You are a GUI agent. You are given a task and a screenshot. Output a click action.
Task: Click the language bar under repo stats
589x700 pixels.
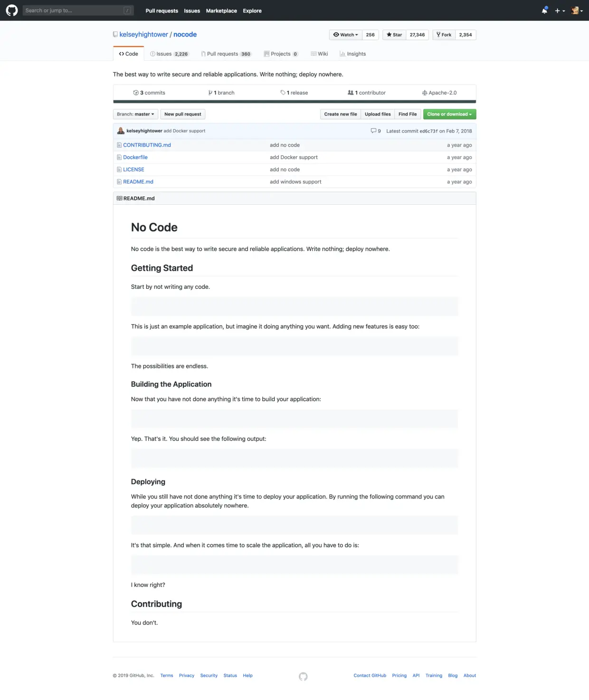[294, 101]
